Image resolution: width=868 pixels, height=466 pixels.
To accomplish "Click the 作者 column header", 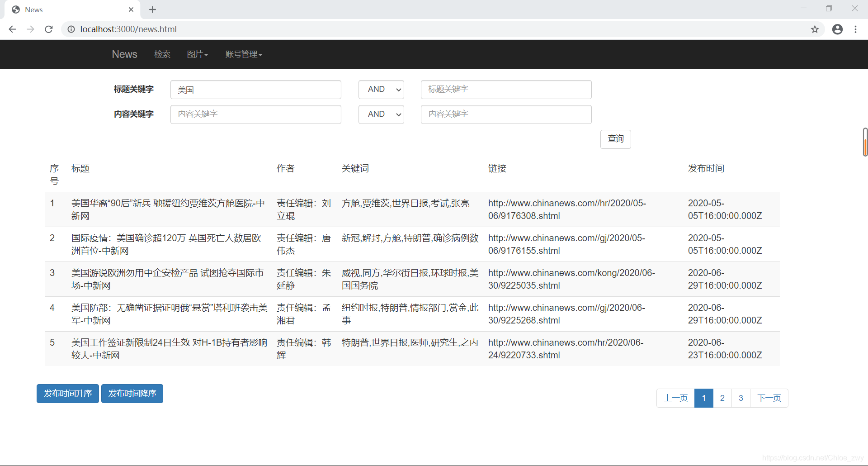I will click(x=286, y=168).
